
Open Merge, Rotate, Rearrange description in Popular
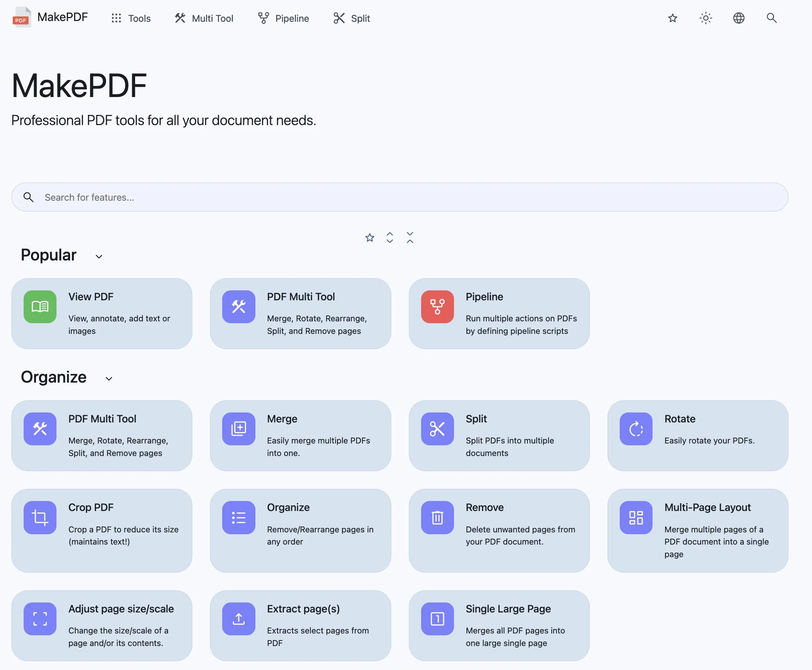pyautogui.click(x=317, y=325)
